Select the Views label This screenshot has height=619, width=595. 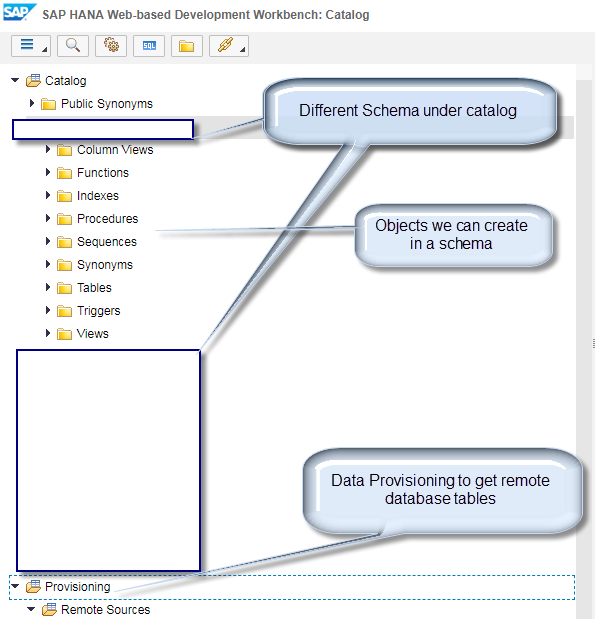coord(92,334)
